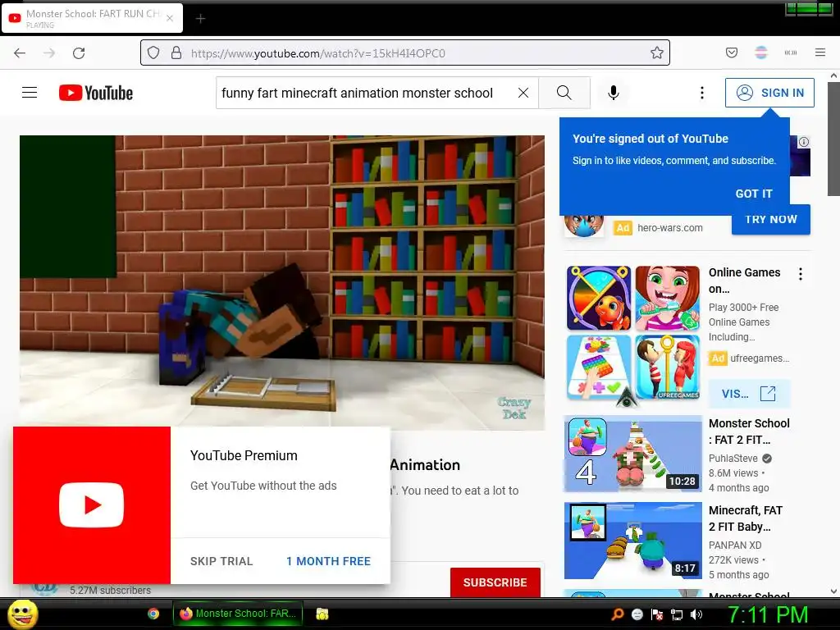
Task: Open the volume speaker tray icon
Action: 696,614
